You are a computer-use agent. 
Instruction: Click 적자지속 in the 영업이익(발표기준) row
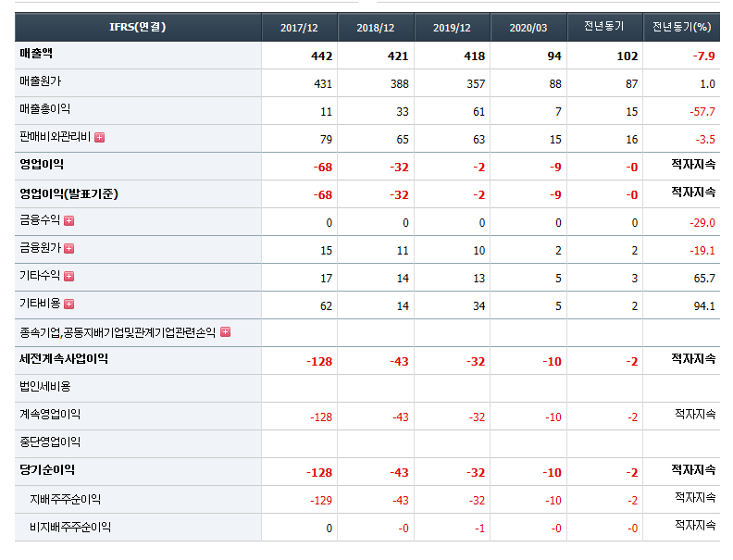coord(694,193)
